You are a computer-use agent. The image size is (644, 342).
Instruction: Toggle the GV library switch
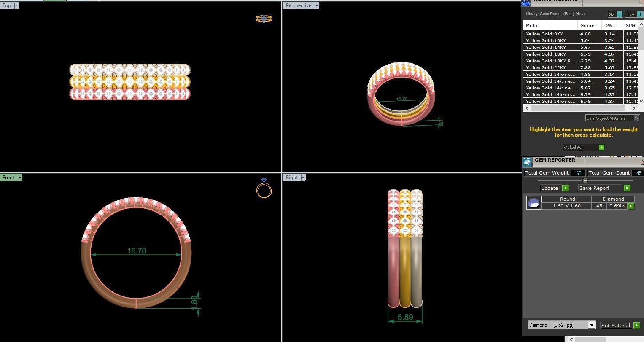point(615,14)
